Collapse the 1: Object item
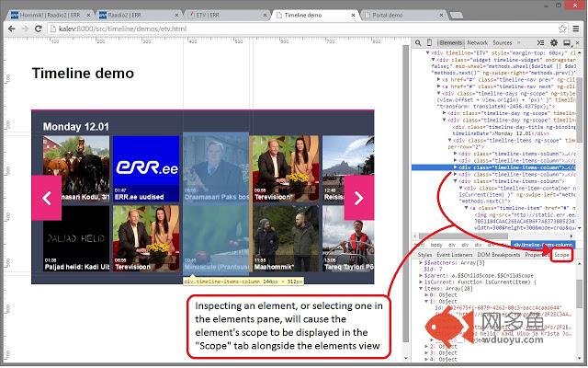This screenshot has height=368, width=588. 426,301
